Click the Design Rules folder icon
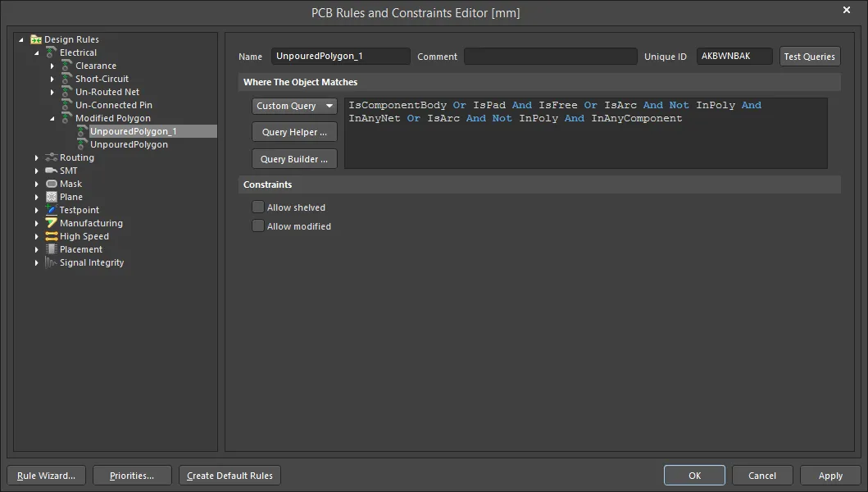 coord(36,39)
